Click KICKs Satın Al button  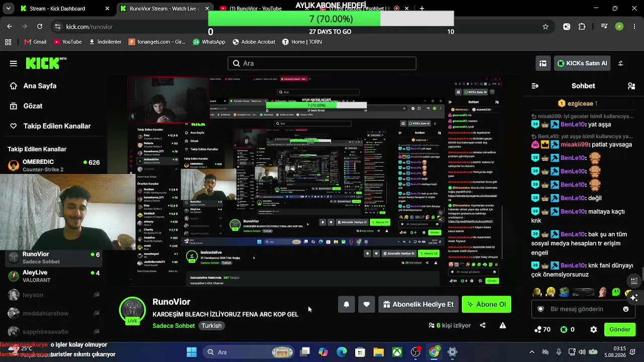[582, 63]
